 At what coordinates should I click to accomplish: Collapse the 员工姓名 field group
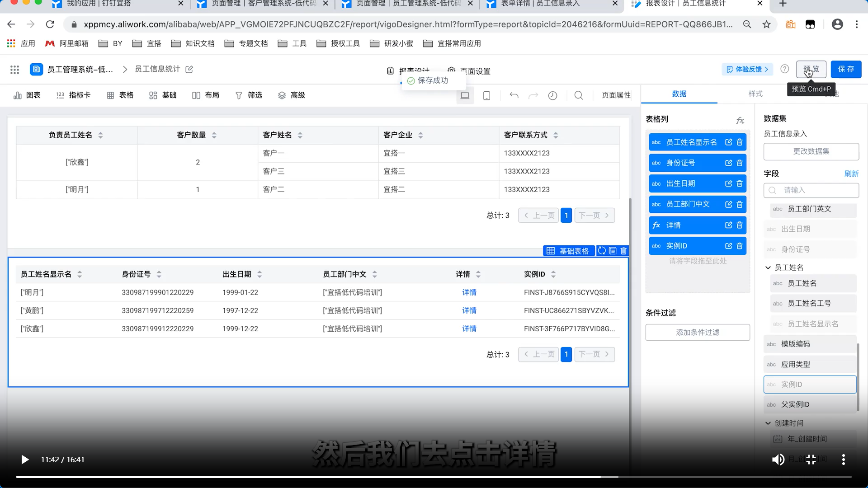click(x=768, y=267)
